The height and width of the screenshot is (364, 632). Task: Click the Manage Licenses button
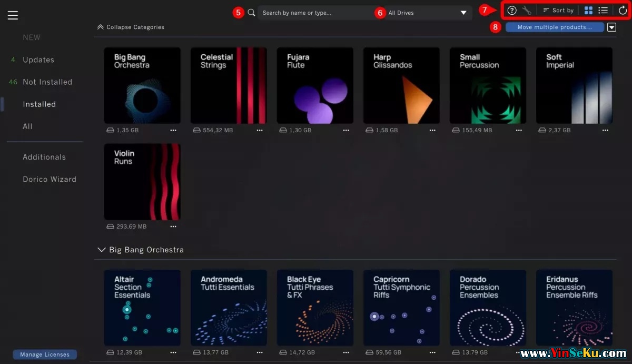45,355
